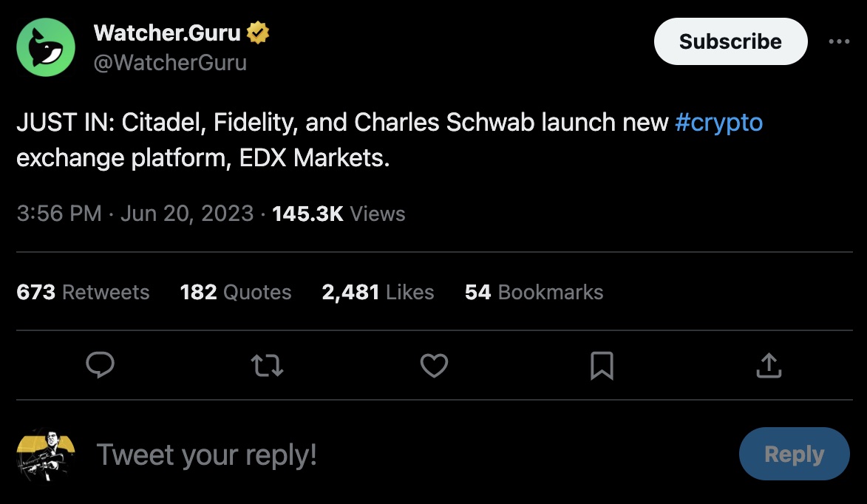
Task: Click the blue Reply button
Action: pyautogui.click(x=794, y=454)
